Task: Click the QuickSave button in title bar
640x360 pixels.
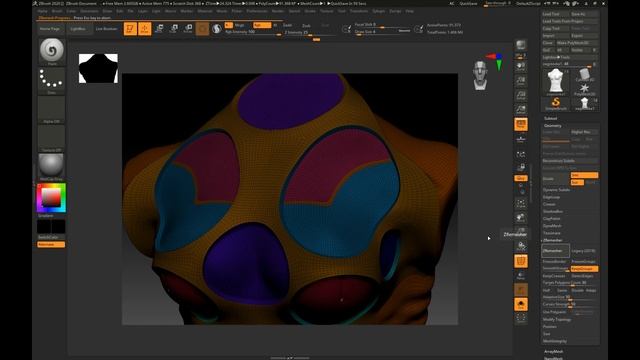Action: point(468,3)
